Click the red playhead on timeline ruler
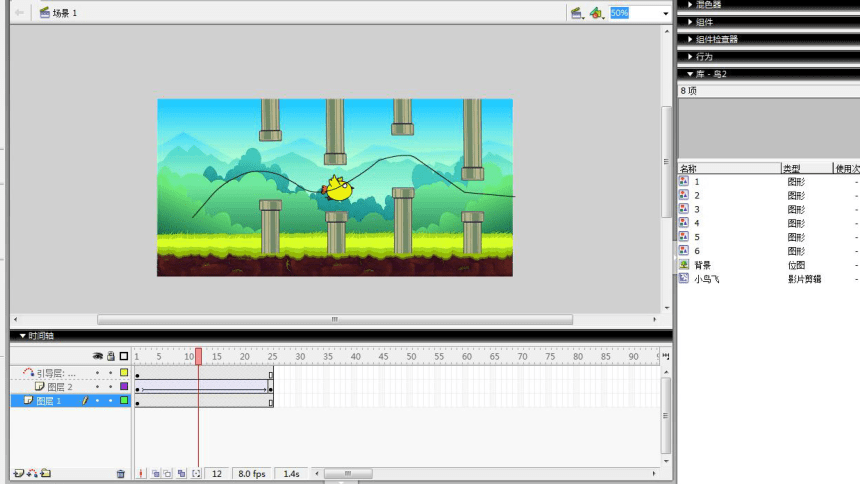 point(199,356)
